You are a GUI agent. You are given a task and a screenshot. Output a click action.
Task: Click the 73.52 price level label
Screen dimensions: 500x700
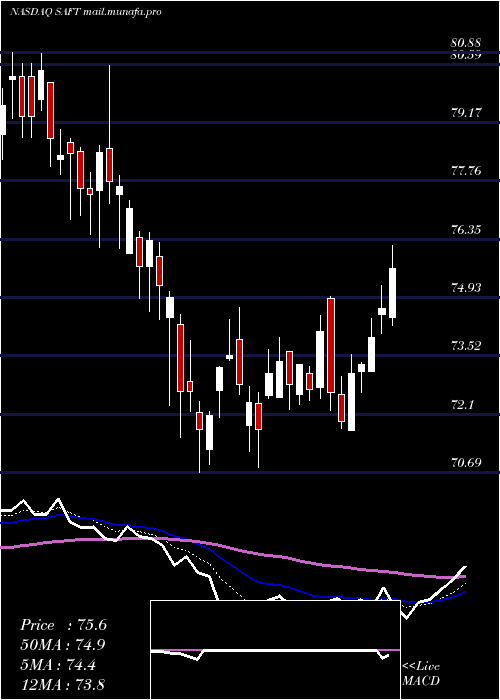(x=466, y=346)
